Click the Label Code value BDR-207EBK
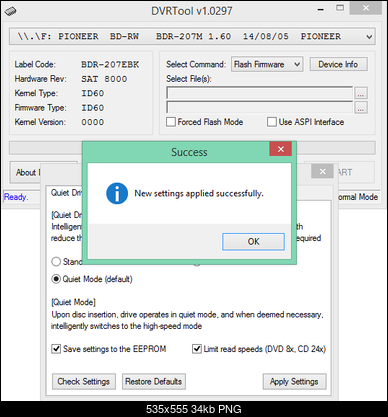 coord(110,64)
